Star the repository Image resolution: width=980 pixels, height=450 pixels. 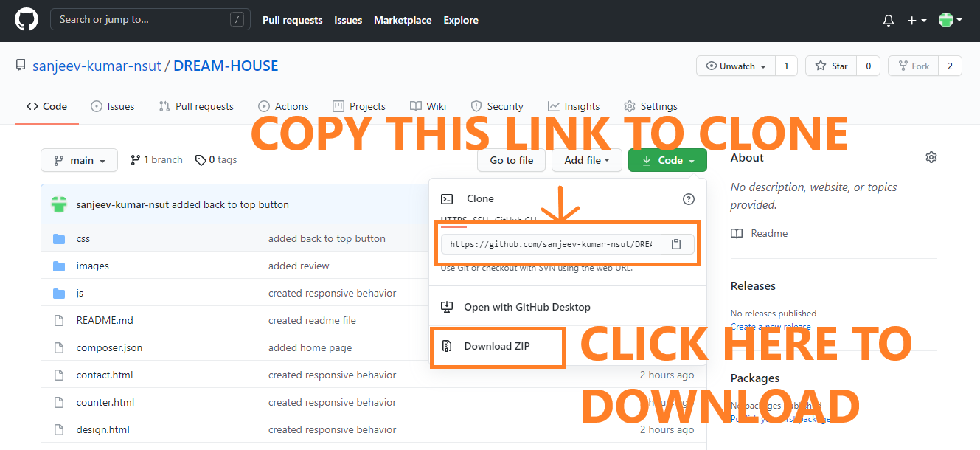click(831, 66)
